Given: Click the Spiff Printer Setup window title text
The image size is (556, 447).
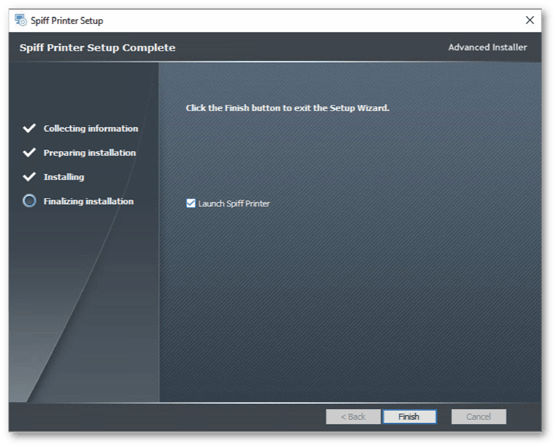Looking at the screenshot, I should (67, 21).
